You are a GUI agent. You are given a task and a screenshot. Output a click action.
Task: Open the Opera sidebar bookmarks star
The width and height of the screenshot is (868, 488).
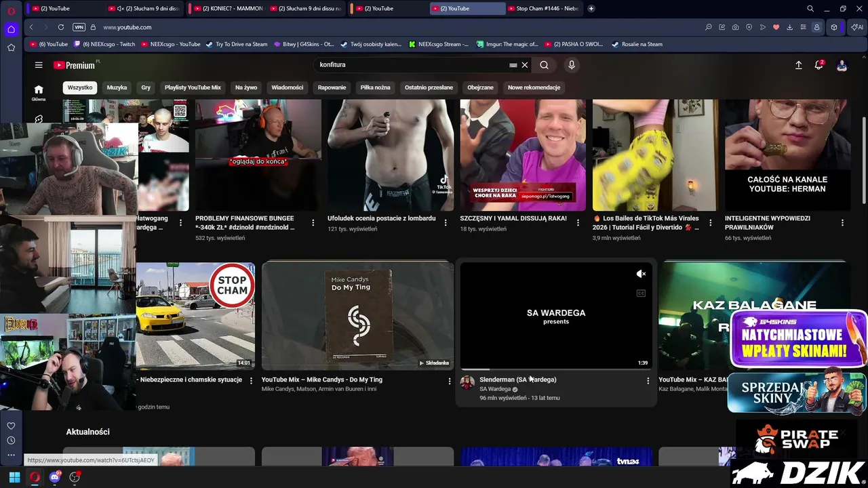(x=11, y=47)
